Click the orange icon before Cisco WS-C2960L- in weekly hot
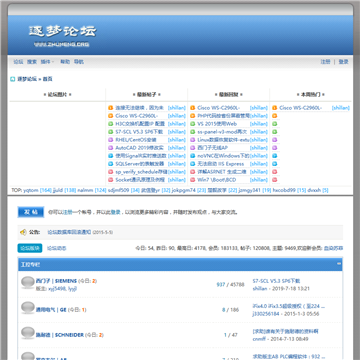 (275, 108)
